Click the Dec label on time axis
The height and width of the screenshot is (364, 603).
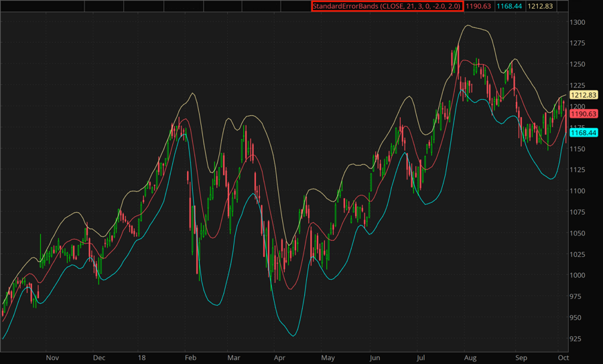pyautogui.click(x=98, y=358)
